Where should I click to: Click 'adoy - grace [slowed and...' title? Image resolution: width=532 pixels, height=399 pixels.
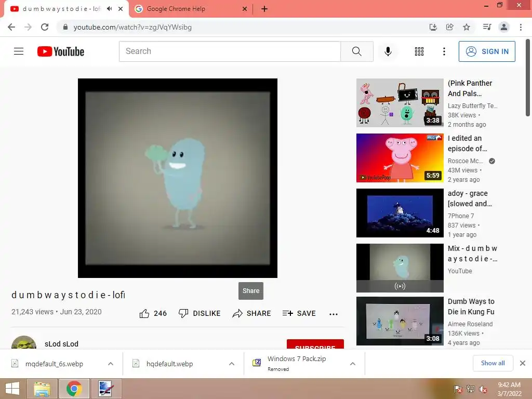tap(470, 198)
